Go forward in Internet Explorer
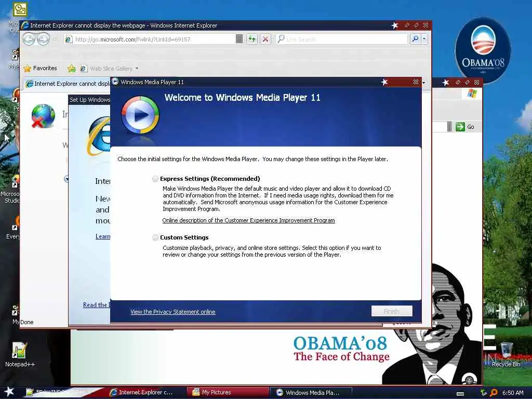 [x=43, y=39]
